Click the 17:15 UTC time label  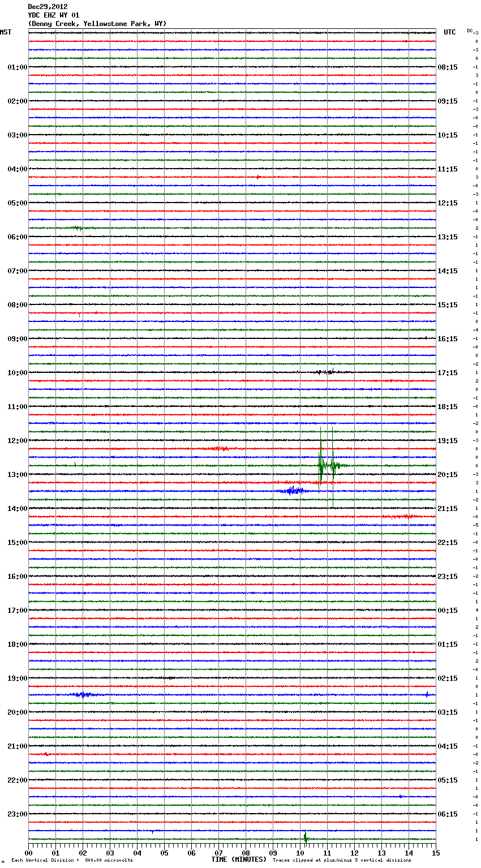[x=448, y=373]
